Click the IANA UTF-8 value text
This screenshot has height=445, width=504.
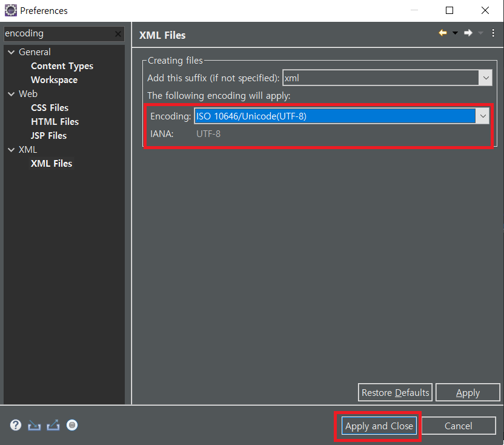208,134
